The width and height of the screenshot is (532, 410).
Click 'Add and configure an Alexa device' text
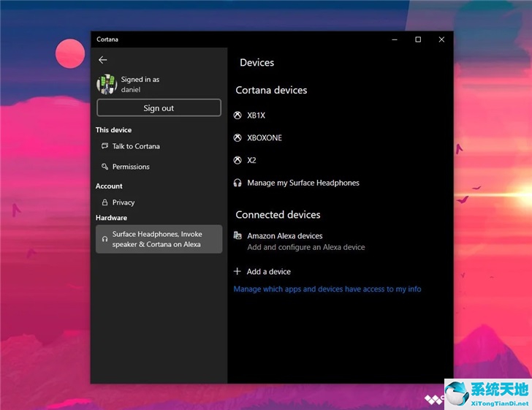point(306,247)
